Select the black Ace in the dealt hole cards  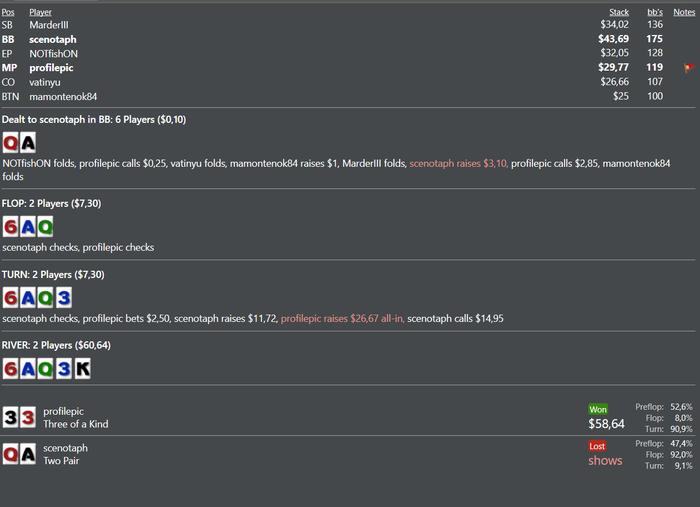coord(27,143)
